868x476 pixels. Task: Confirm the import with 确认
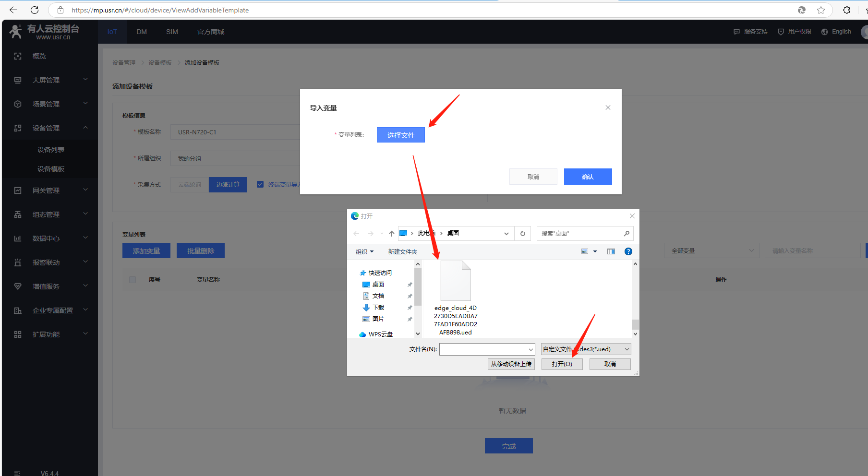(x=588, y=177)
